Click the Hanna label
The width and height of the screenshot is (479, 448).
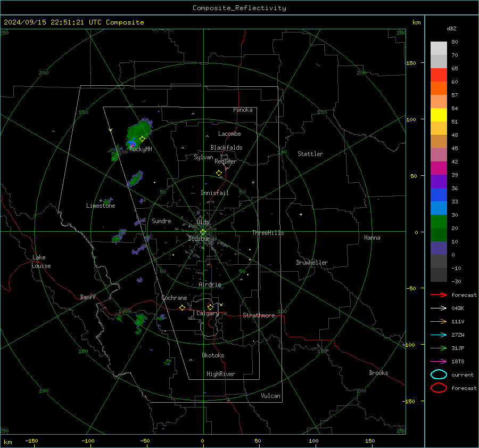coord(372,238)
